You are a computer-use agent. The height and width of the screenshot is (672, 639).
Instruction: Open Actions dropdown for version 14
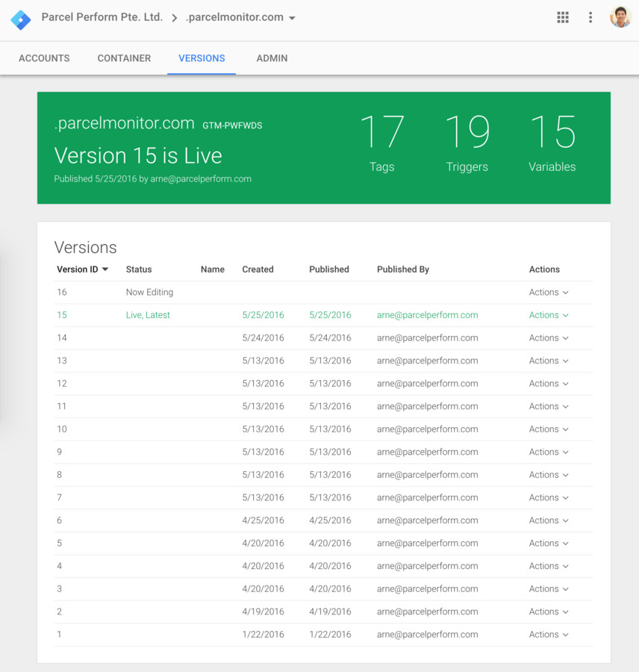tap(549, 338)
